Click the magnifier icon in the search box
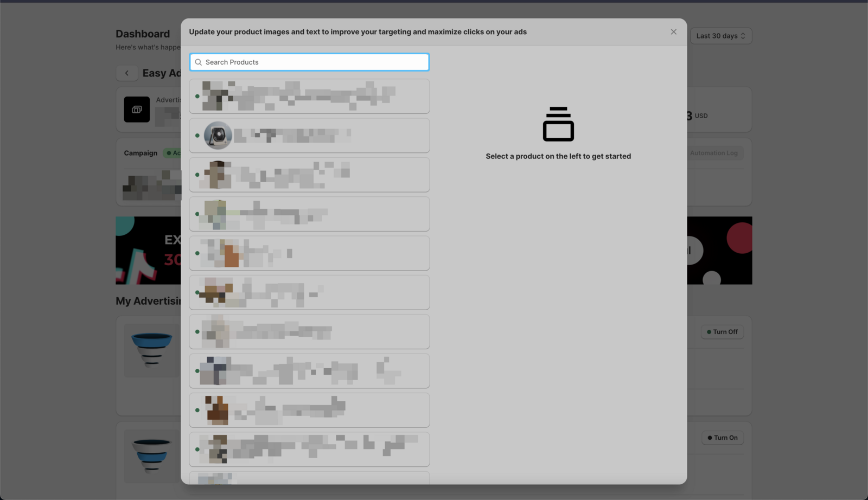Screen dimensions: 868x500 [199, 62]
